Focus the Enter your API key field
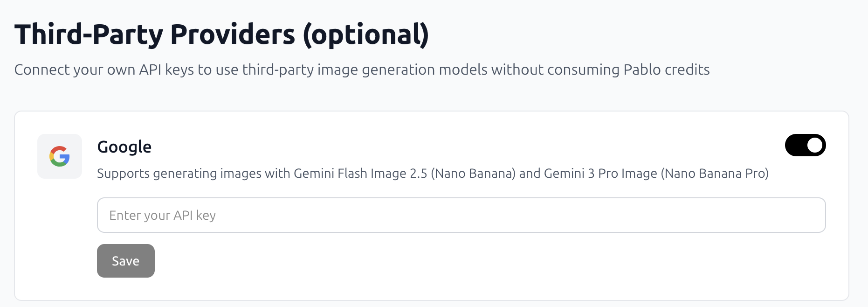 [x=461, y=215]
